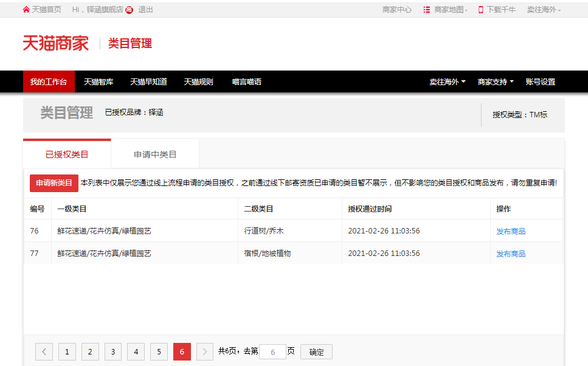Switch to the 申请中类目 tab
Viewport: 588px width, 366px height.
pyautogui.click(x=155, y=154)
